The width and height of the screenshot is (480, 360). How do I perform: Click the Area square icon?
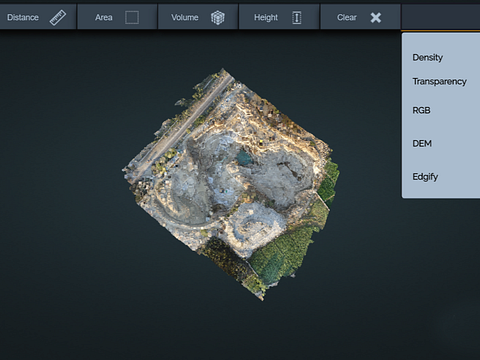tap(132, 17)
